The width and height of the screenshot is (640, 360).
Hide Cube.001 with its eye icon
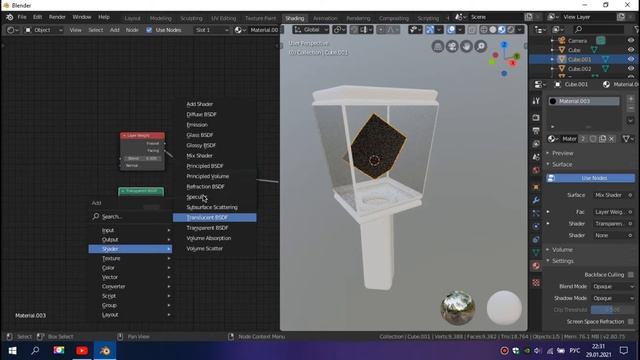(x=631, y=59)
